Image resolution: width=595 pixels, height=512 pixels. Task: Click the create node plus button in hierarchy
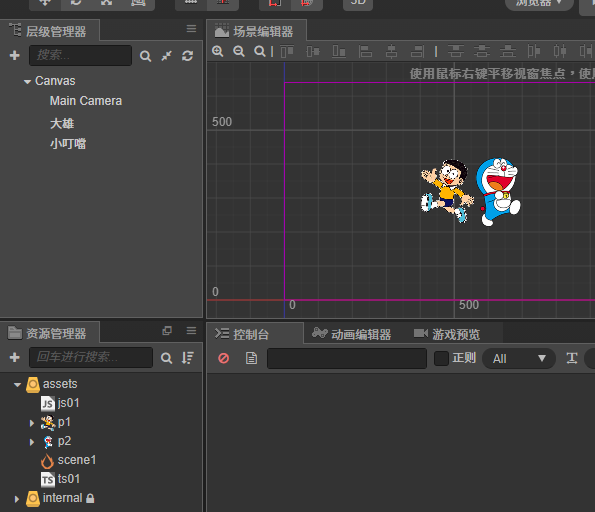pyautogui.click(x=14, y=55)
